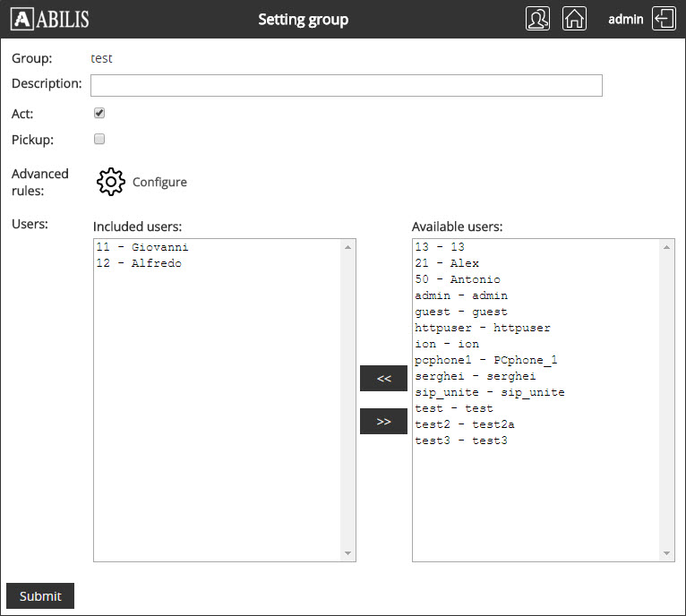Select 21 - Alex in Available users
Image resolution: width=686 pixels, height=616 pixels.
447,263
